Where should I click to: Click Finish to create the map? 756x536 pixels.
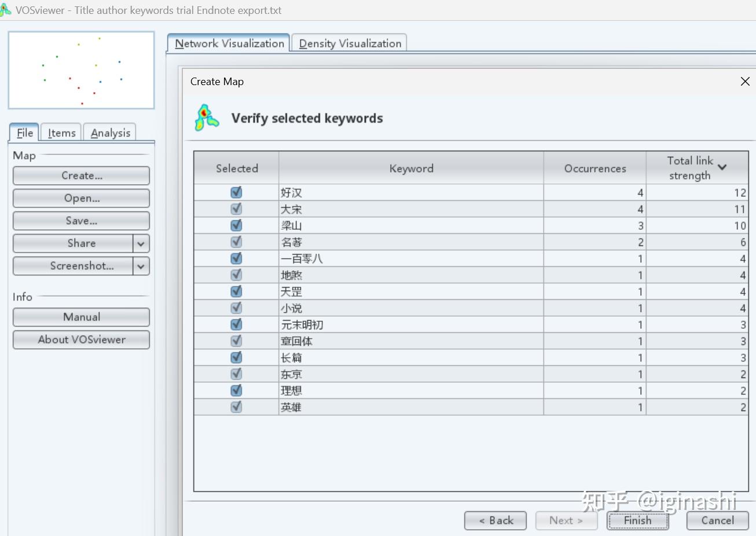click(x=637, y=520)
